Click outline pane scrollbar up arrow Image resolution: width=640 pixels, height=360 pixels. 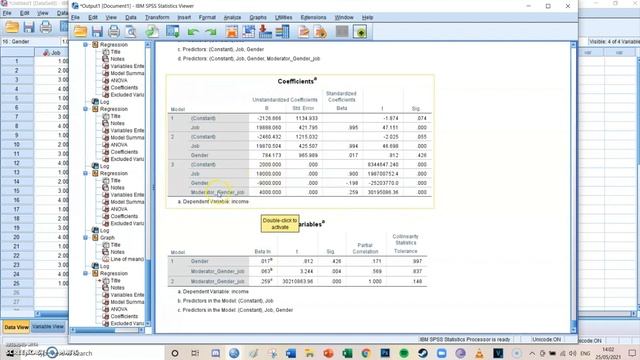[148, 45]
